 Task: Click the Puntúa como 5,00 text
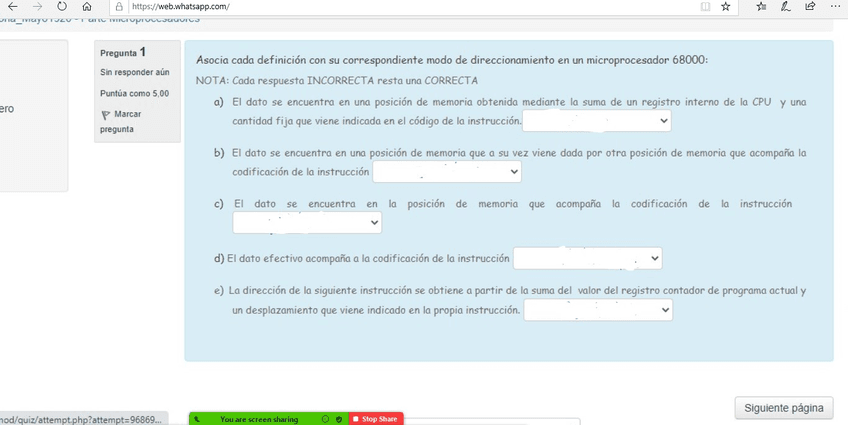click(x=135, y=94)
